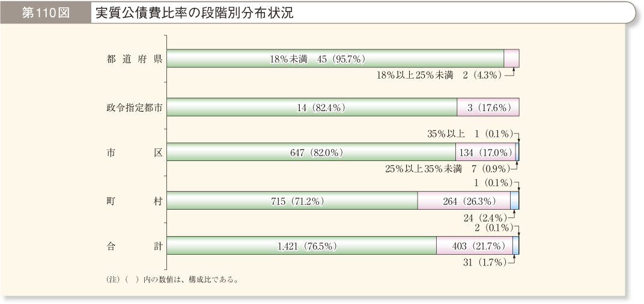This screenshot has height=304, width=644.
Task: Click the 政令指定都市 axis category label
Action: click(135, 108)
